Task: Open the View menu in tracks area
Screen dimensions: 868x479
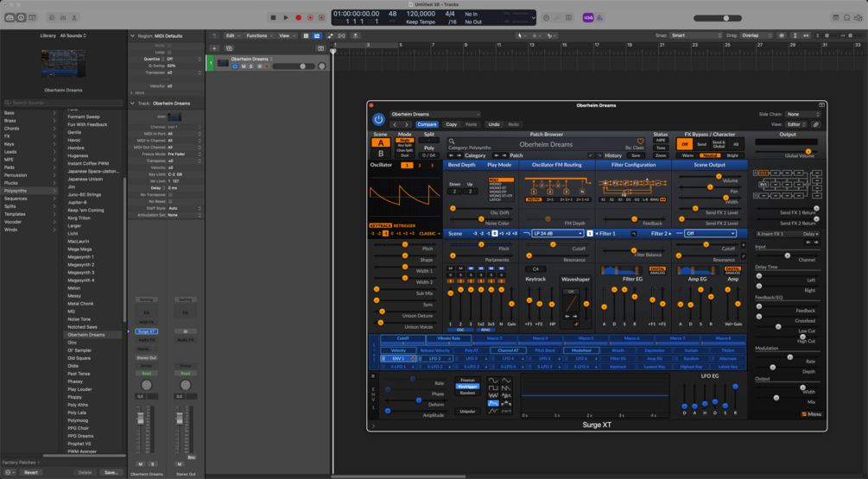Action: (x=286, y=35)
